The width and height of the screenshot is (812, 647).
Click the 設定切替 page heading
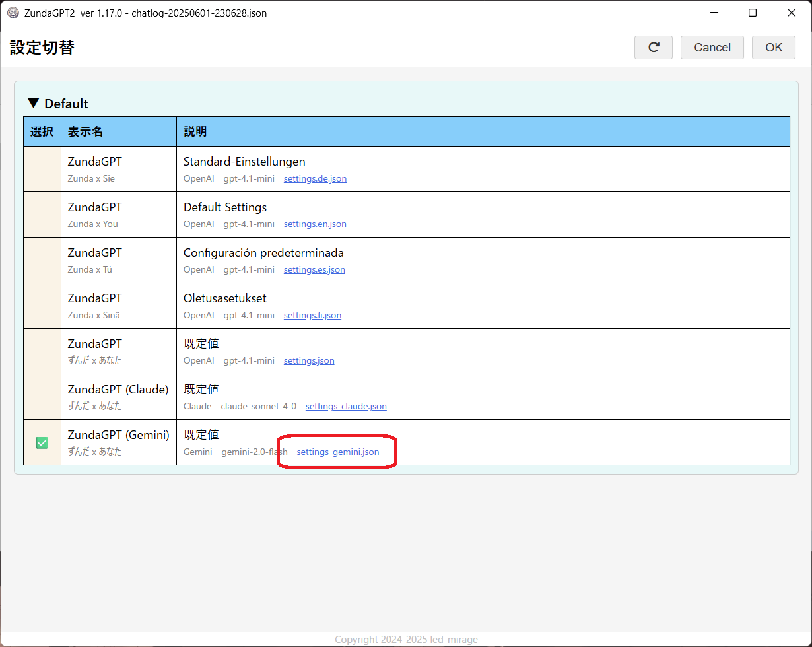pyautogui.click(x=42, y=48)
